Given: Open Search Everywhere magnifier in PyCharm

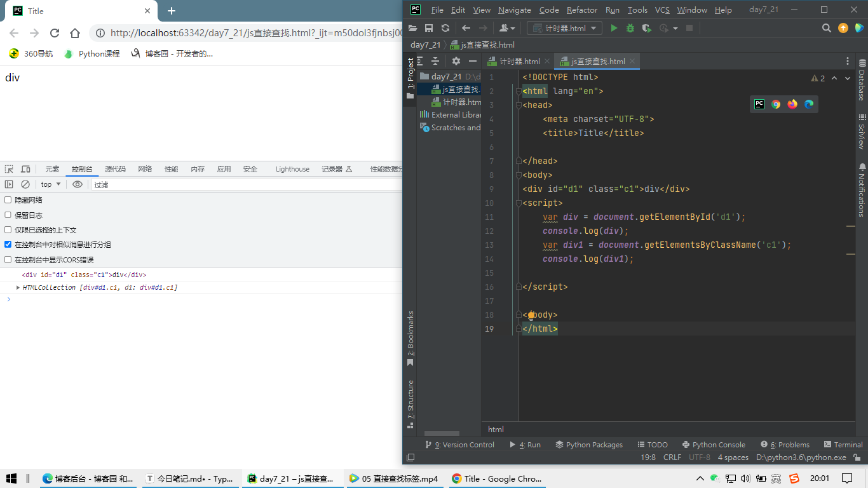Looking at the screenshot, I should click(x=827, y=28).
